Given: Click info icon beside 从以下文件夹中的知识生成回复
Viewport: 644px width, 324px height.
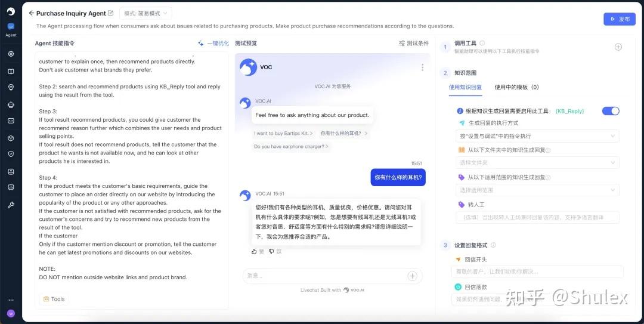Looking at the screenshot, I should pyautogui.click(x=549, y=150).
